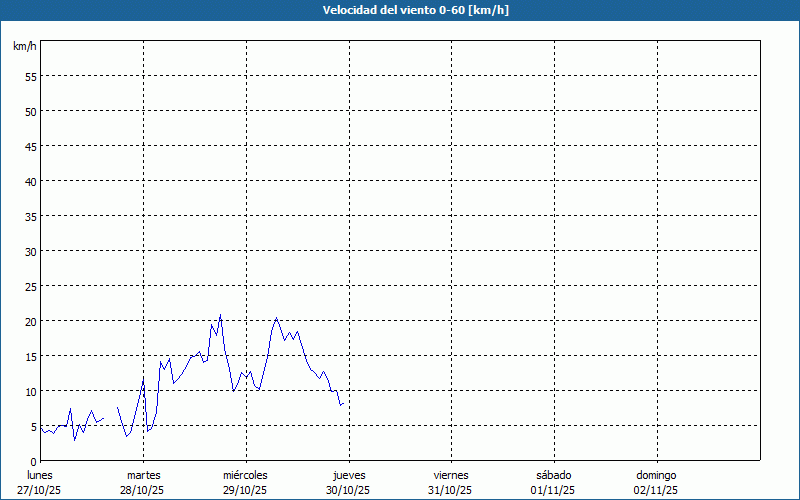The image size is (800, 500).
Task: Click the last data point of the blue line
Action: tap(343, 403)
